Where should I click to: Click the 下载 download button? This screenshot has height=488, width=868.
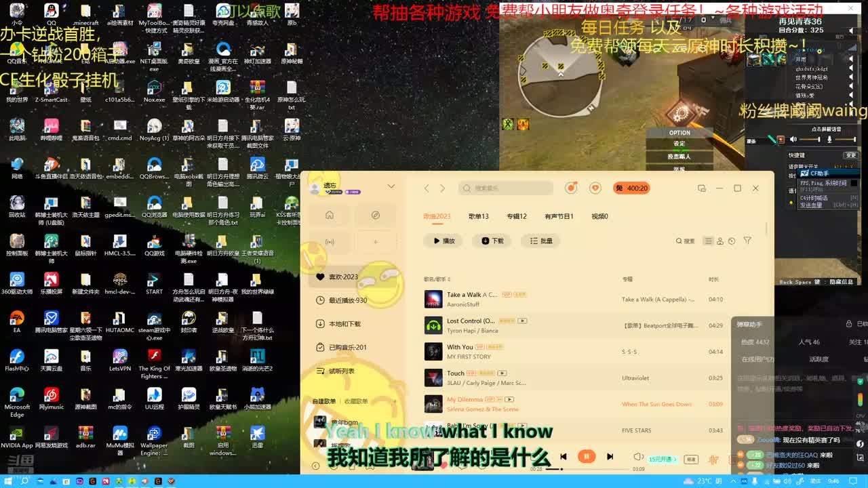point(492,241)
